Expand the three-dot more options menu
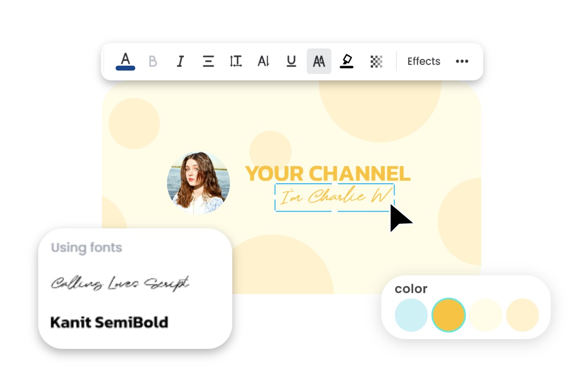Screen dimensions: 588x392 [x=462, y=61]
